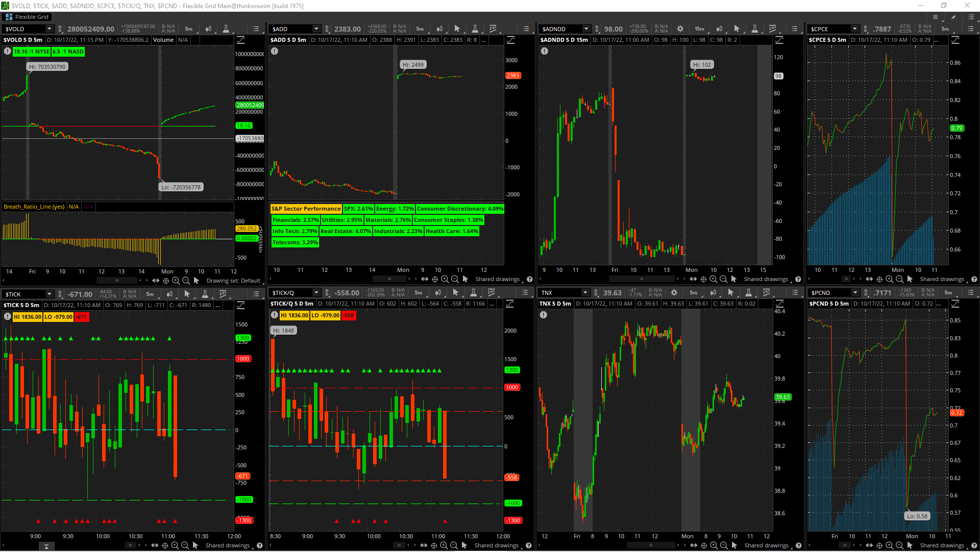This screenshot has height=552, width=980.
Task: Click zoom in magnifier under $VOLD chart
Action: click(x=176, y=281)
